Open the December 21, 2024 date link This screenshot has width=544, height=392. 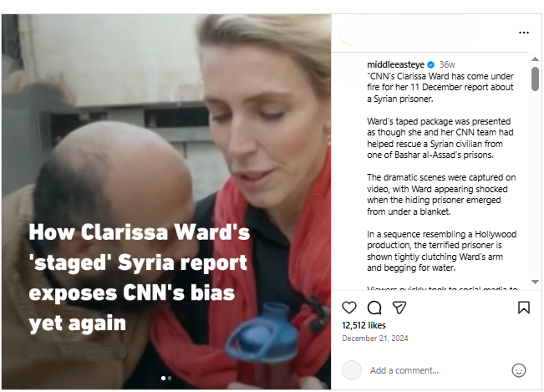(374, 339)
